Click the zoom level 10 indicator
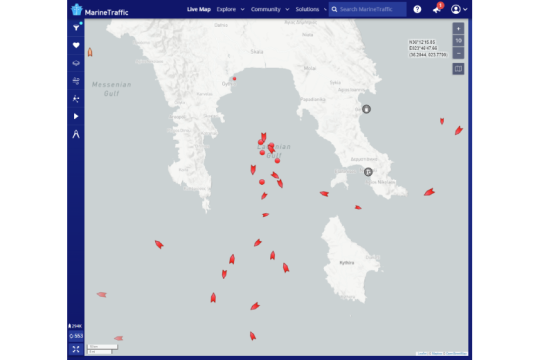The image size is (540, 360). coord(458,41)
